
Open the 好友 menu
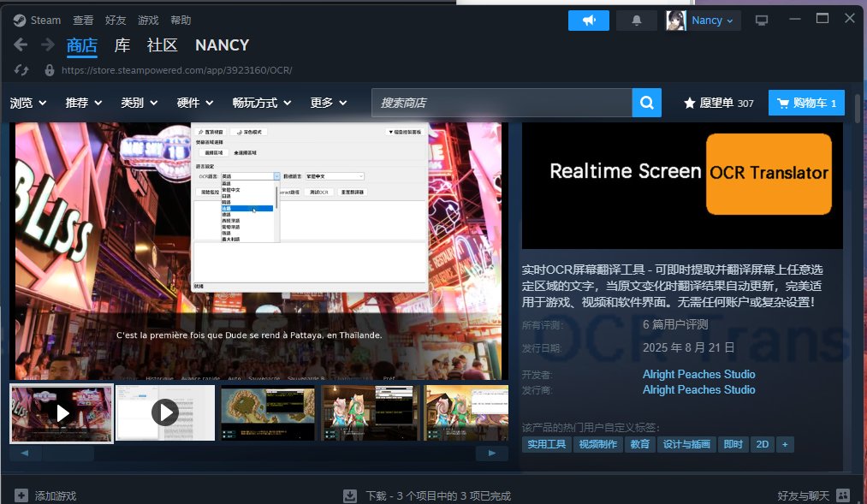coord(116,21)
